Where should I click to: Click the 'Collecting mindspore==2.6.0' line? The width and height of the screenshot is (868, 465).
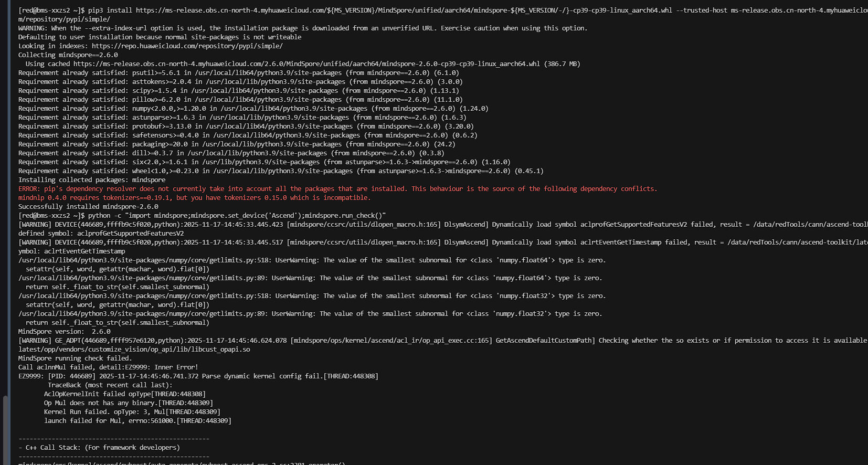(x=68, y=55)
